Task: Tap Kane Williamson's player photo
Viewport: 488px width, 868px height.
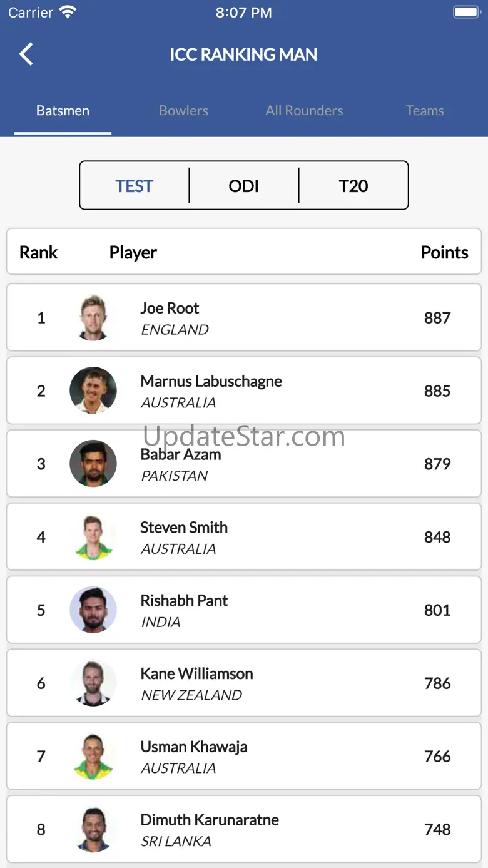Action: (x=93, y=683)
